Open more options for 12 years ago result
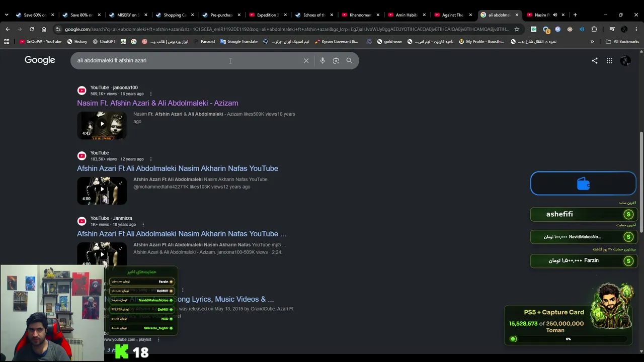The image size is (644, 362). click(151, 159)
